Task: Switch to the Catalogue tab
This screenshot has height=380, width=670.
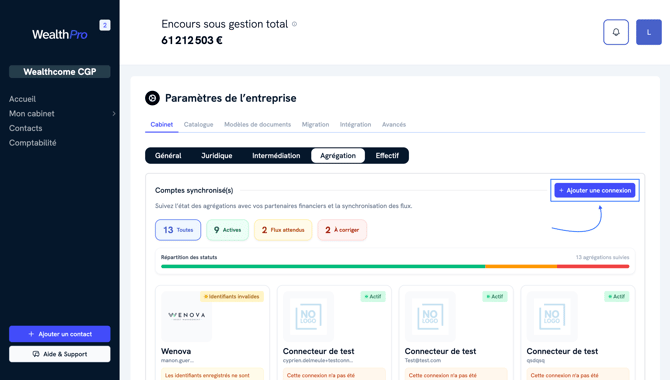Action: [x=198, y=124]
